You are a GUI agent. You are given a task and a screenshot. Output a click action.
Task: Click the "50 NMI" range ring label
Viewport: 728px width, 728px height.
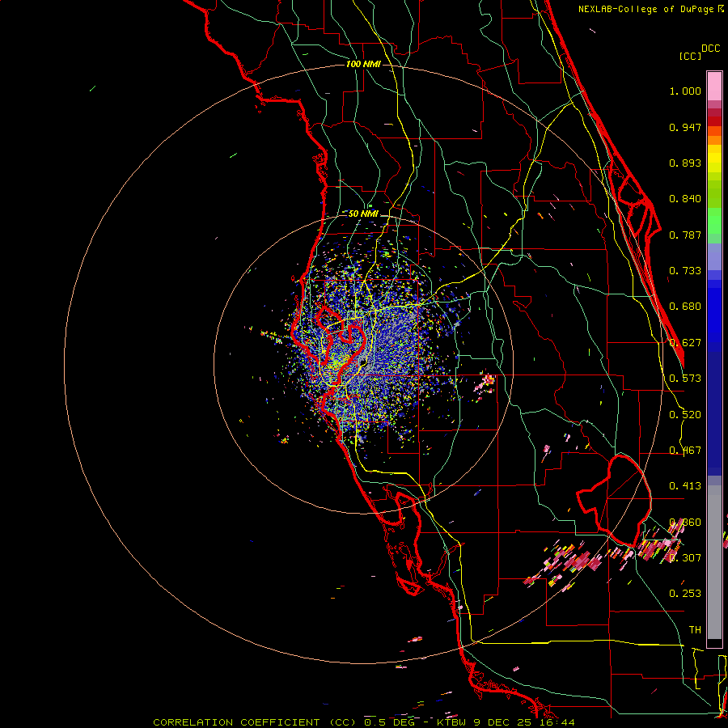coord(363,214)
